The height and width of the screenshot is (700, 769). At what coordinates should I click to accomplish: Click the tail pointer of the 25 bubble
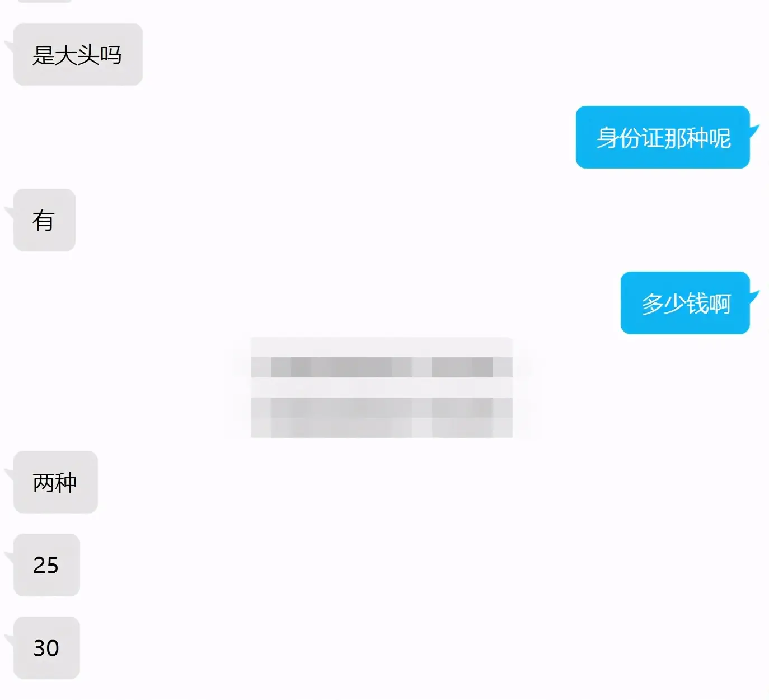pos(9,559)
